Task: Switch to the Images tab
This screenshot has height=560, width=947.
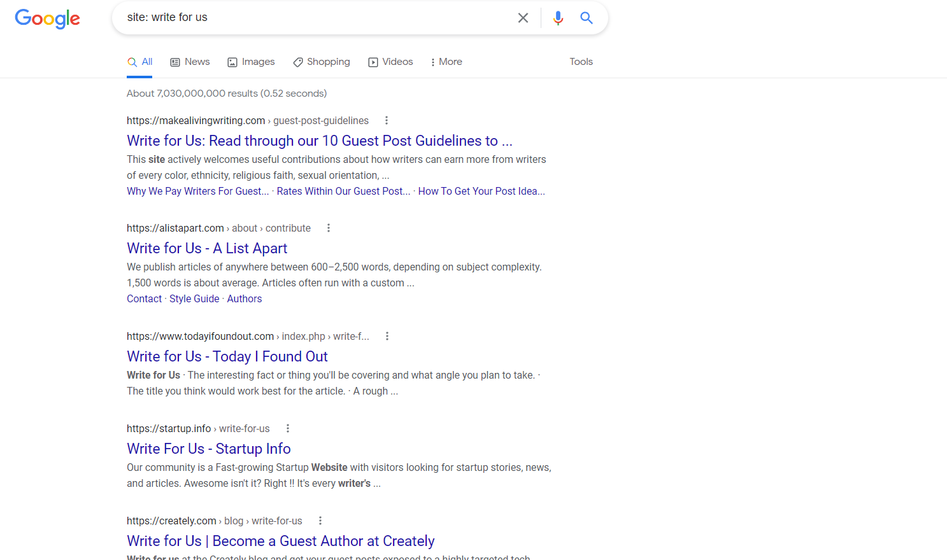Action: (251, 62)
